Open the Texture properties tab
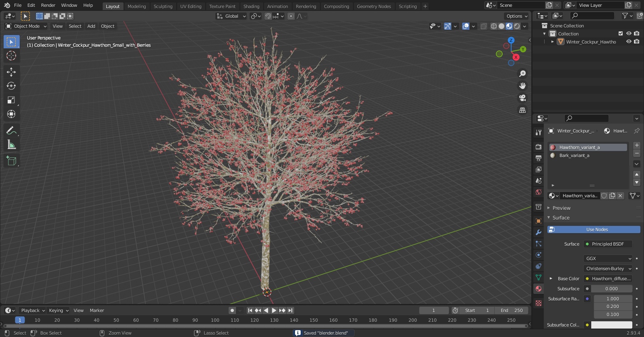 (x=539, y=303)
